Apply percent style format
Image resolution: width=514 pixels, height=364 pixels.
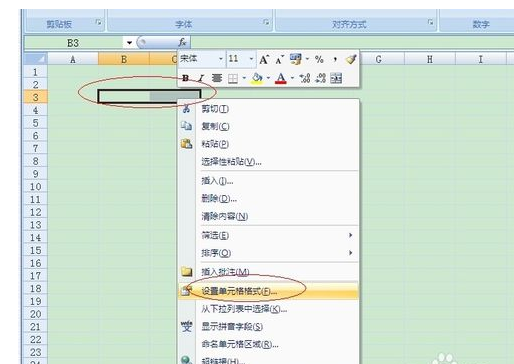point(319,60)
